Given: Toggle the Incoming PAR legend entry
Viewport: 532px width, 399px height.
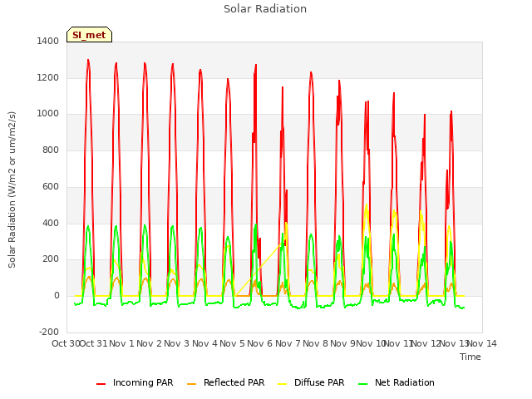Looking at the screenshot, I should [x=135, y=382].
